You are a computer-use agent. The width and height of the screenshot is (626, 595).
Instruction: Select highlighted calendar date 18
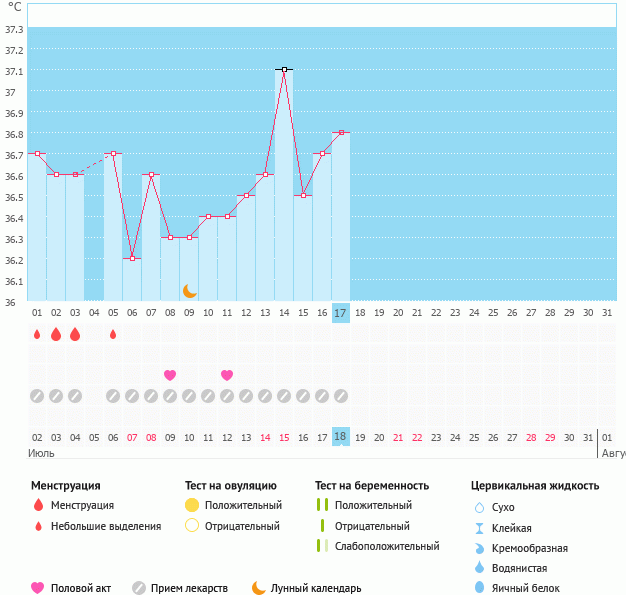coord(341,437)
